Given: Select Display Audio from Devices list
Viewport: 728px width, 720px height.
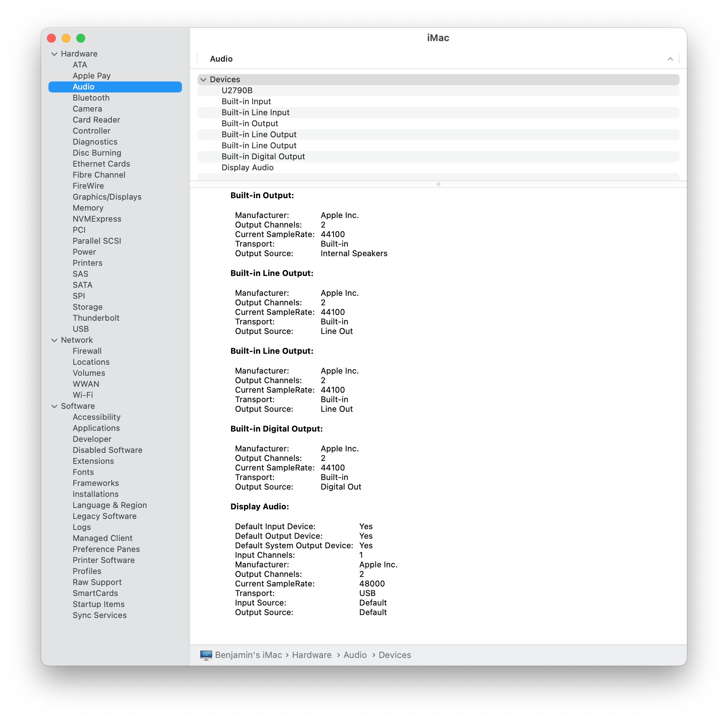Looking at the screenshot, I should pyautogui.click(x=247, y=167).
